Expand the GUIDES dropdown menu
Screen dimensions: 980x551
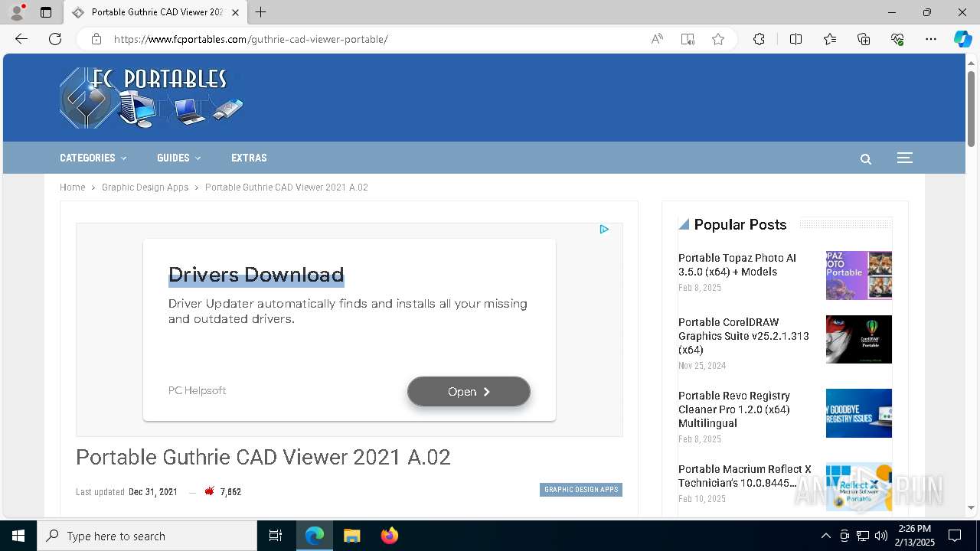[179, 158]
